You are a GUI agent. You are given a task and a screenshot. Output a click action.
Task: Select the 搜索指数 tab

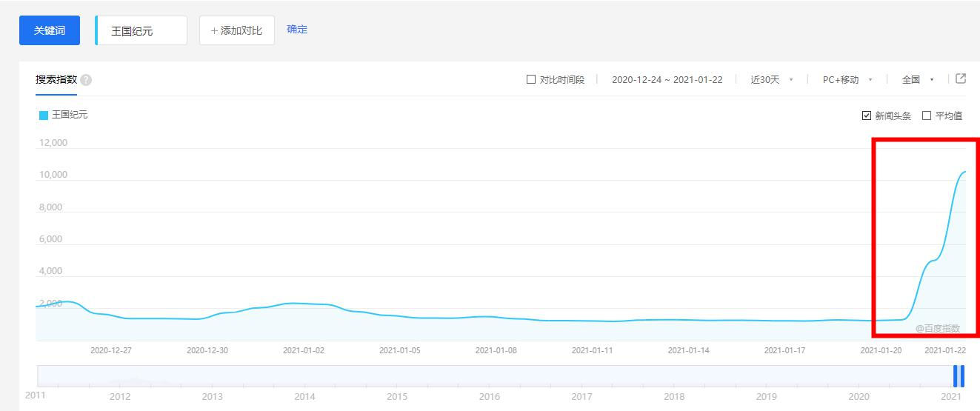(x=56, y=79)
